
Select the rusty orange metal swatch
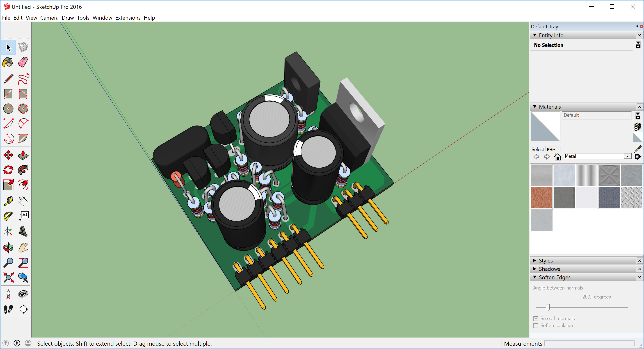click(541, 198)
